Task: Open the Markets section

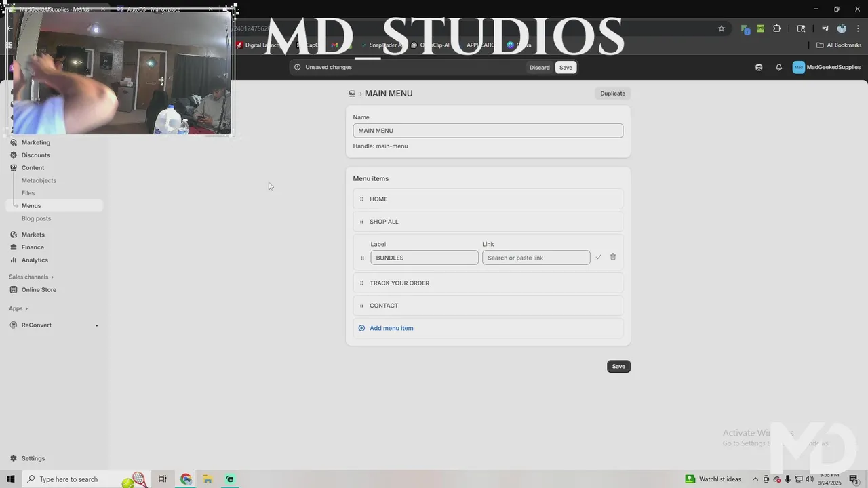Action: pos(33,235)
